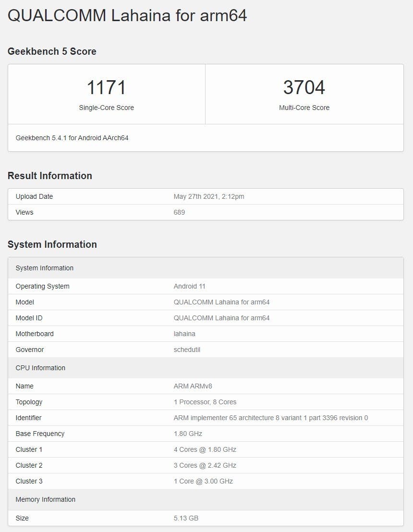Image resolution: width=413 pixels, height=532 pixels.
Task: Click the Upload Date label
Action: coord(34,196)
